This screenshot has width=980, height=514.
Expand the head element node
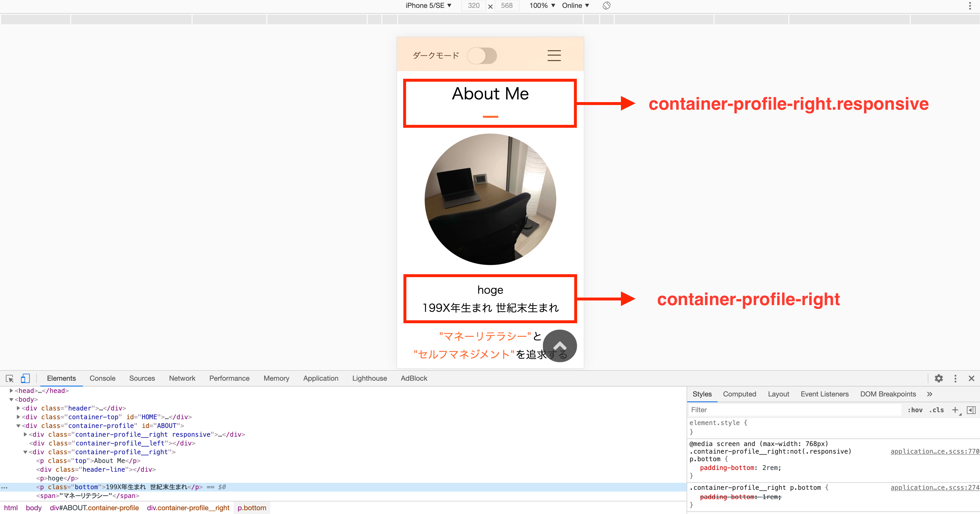(x=11, y=390)
